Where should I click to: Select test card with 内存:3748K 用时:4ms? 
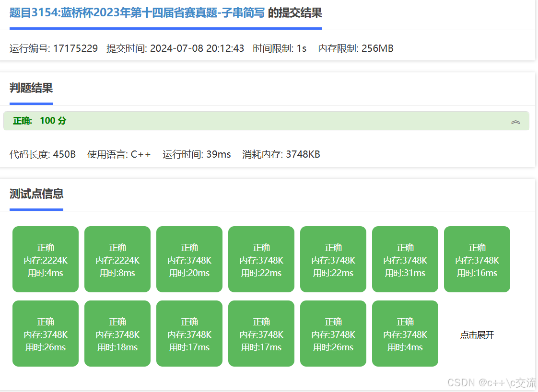(x=405, y=334)
